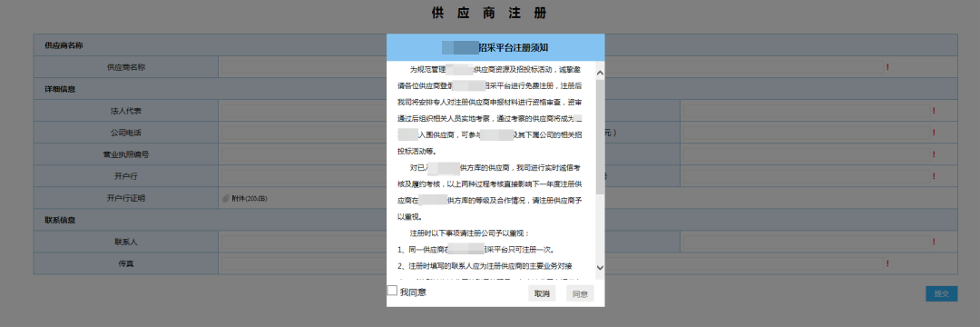
Task: Click the 取消 button in the dialog
Action: click(541, 294)
